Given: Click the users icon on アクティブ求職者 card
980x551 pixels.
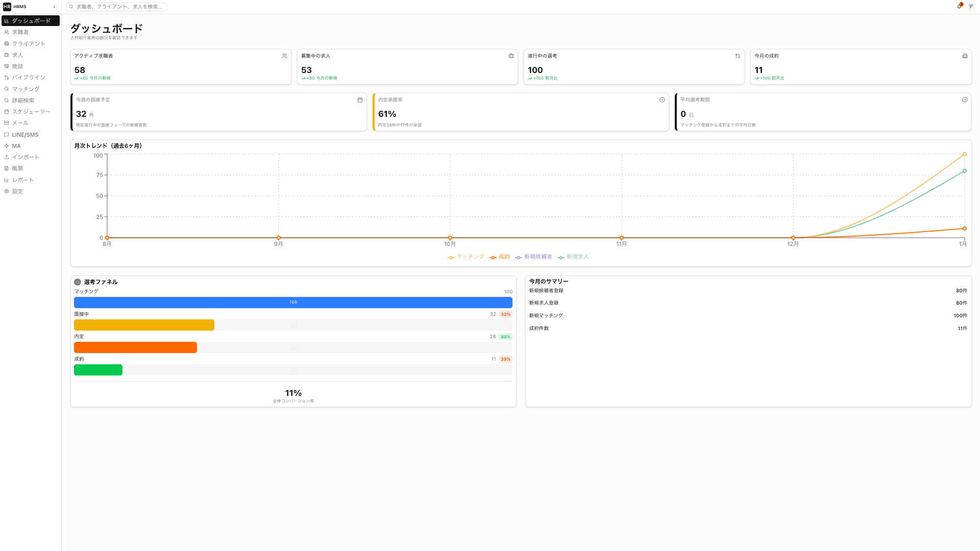Looking at the screenshot, I should tap(284, 56).
